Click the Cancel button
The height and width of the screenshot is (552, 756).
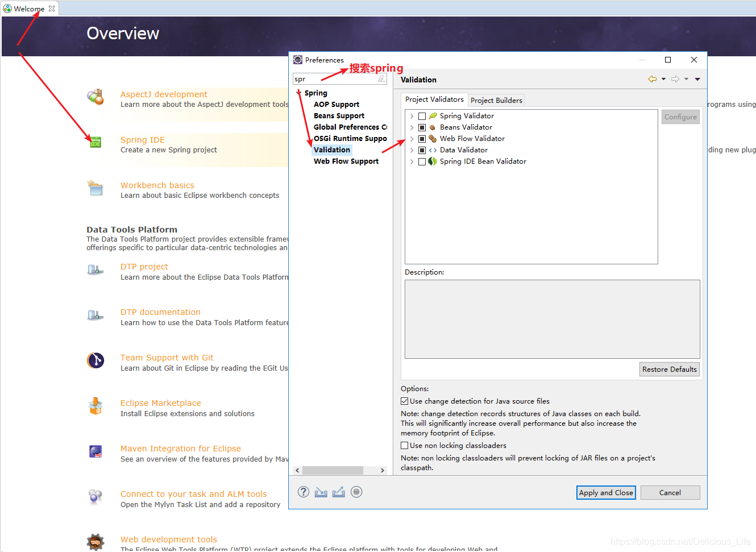coord(670,493)
